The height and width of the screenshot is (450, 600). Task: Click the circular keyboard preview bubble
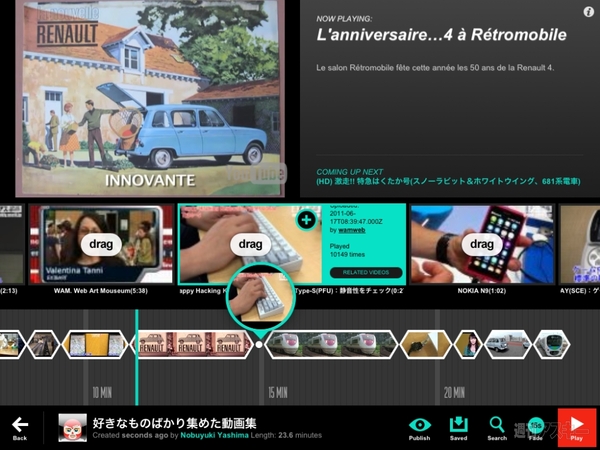(x=261, y=297)
